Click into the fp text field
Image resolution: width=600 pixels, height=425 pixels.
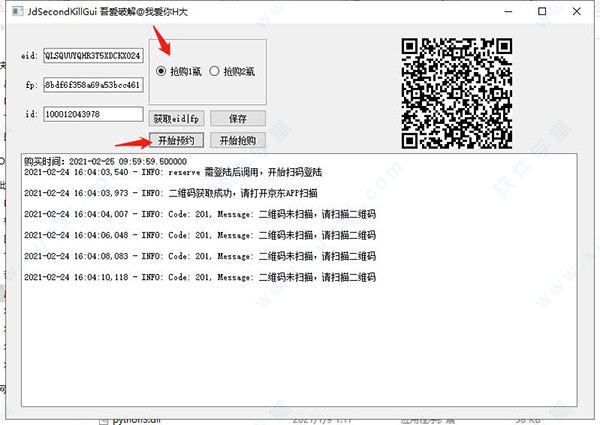[93, 85]
